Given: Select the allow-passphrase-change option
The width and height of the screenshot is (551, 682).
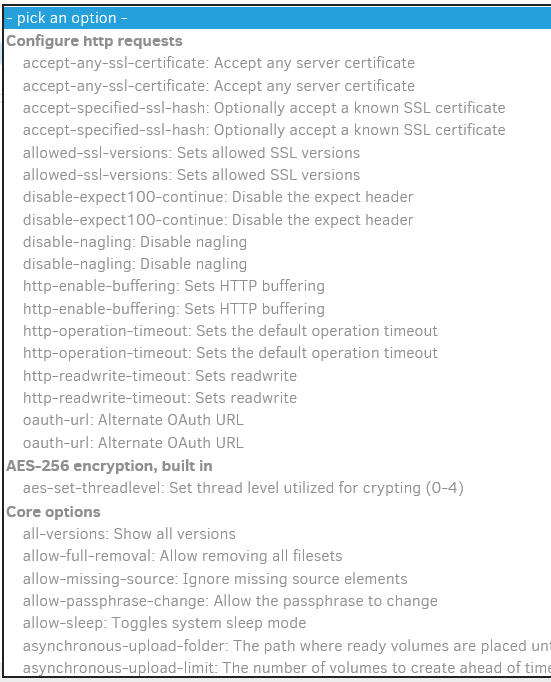Looking at the screenshot, I should (277, 601).
